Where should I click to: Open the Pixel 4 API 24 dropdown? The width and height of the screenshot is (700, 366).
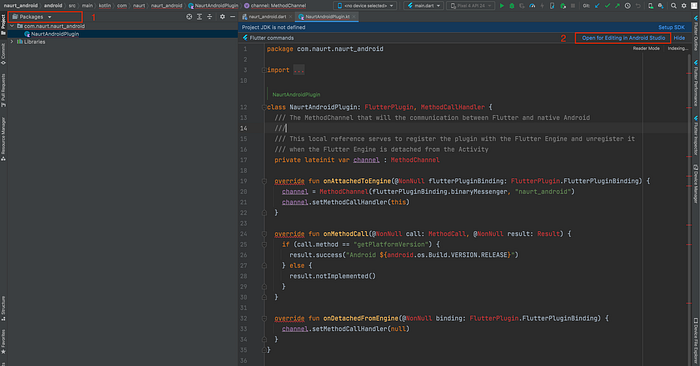[x=470, y=6]
